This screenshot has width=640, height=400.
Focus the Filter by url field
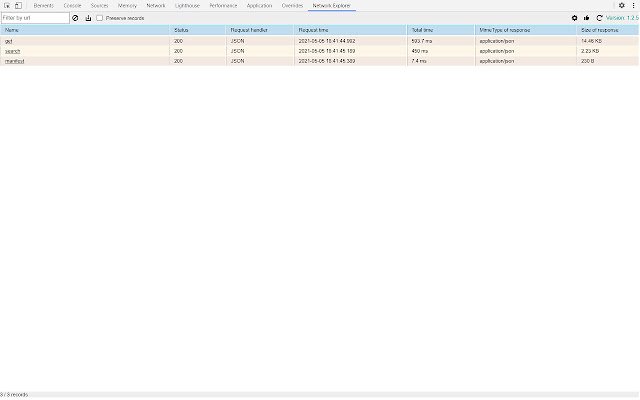coord(36,18)
